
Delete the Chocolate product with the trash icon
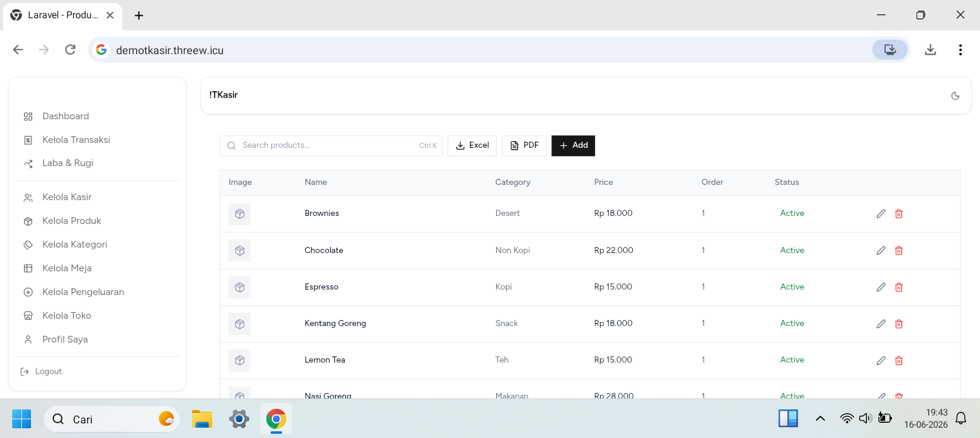pos(899,251)
